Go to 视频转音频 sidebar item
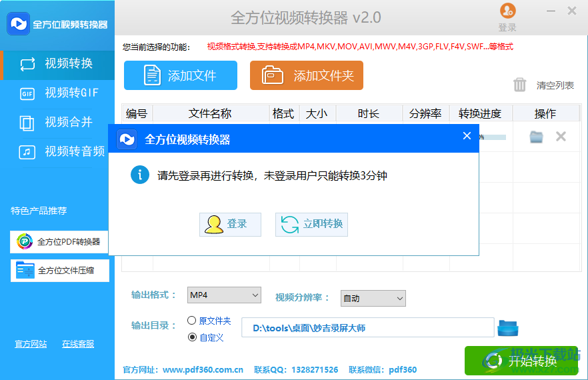 point(57,151)
